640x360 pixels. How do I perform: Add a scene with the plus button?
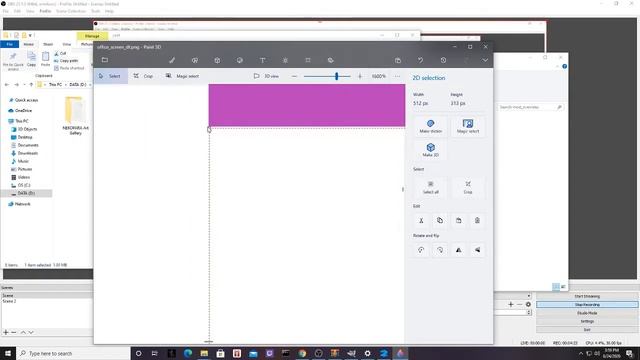6,332
